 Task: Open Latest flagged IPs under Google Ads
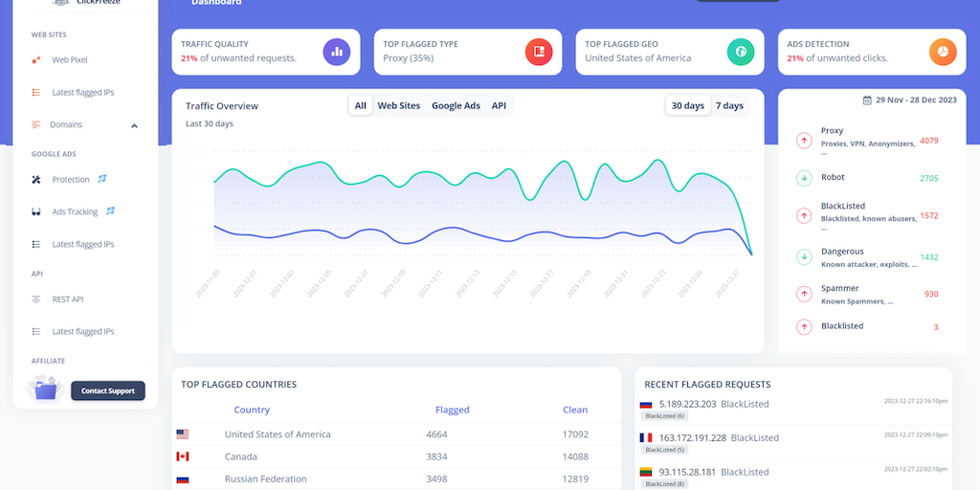(83, 244)
